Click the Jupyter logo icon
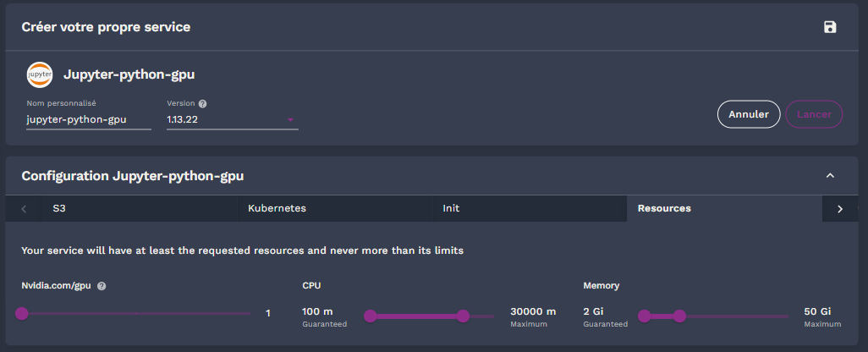The image size is (868, 352). (x=40, y=74)
